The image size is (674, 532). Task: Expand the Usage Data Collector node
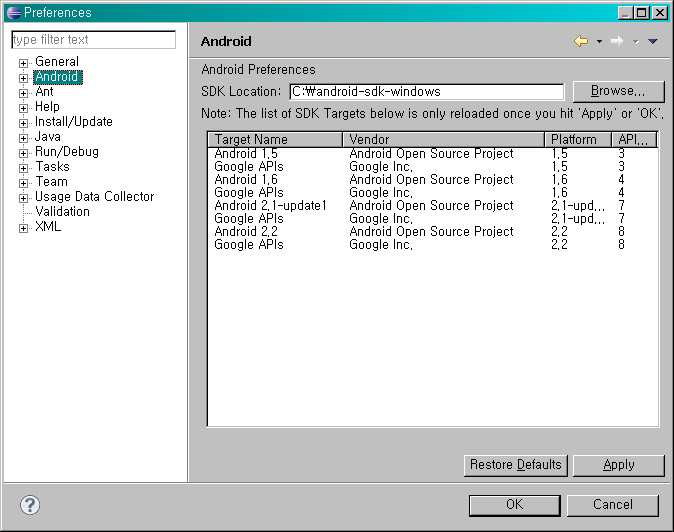pos(23,199)
